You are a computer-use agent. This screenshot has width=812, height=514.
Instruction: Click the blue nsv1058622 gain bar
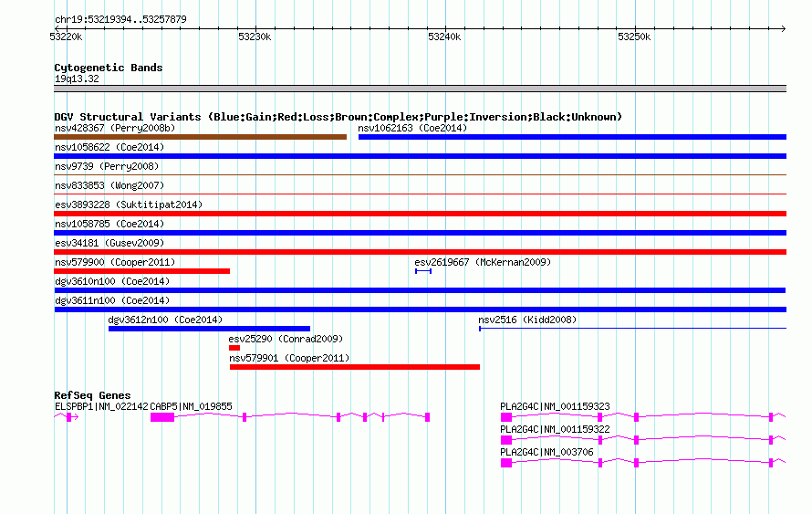tap(420, 156)
